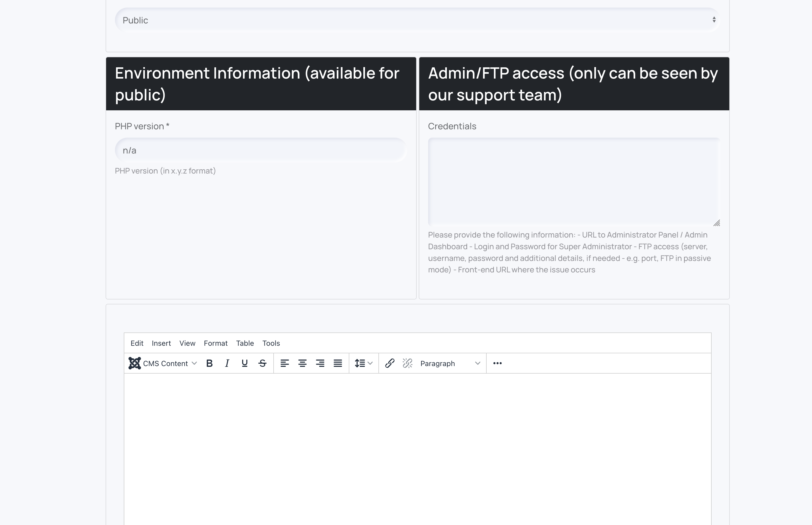Open the Insert menu
Viewport: 812px width, 525px height.
[x=161, y=343]
